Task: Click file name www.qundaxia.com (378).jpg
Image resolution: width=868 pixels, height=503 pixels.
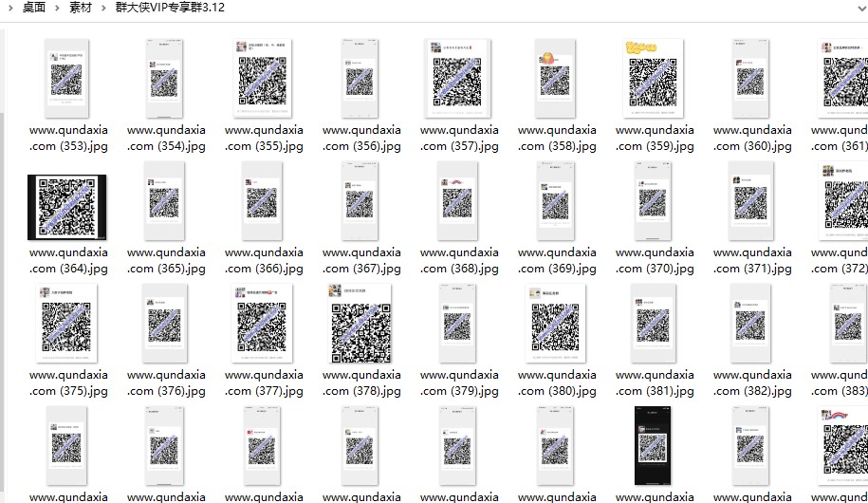Action: (361, 382)
